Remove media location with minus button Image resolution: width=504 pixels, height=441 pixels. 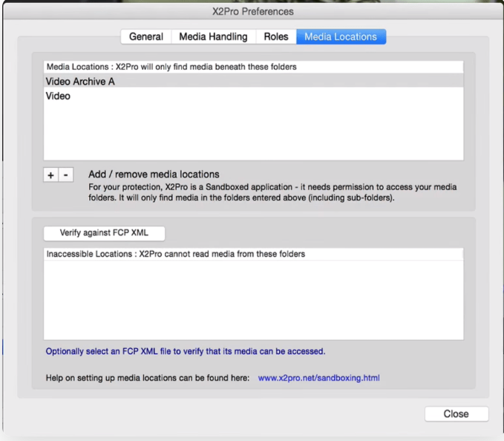(x=66, y=175)
